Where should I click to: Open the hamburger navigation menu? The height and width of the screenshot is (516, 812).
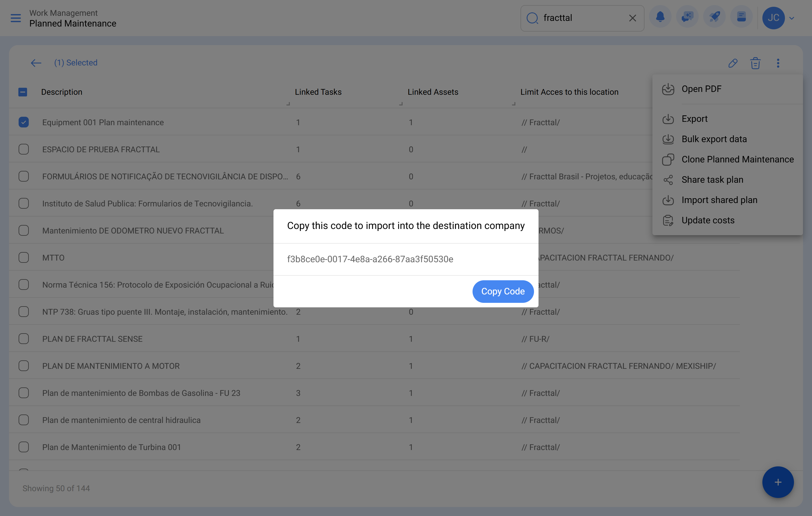[16, 18]
